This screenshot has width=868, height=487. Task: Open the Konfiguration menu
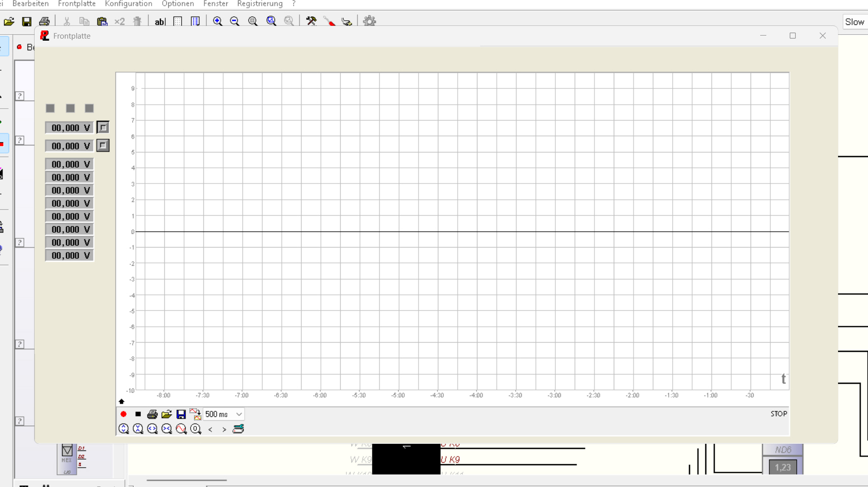[129, 4]
